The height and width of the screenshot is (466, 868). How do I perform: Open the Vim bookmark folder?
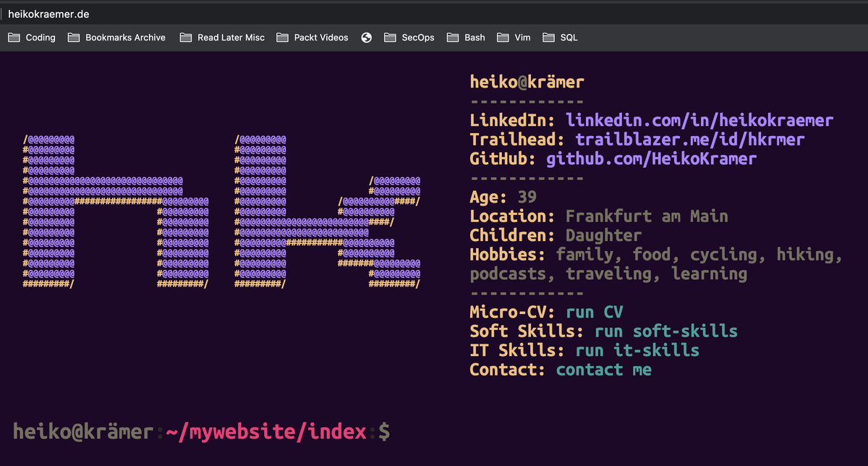coord(514,38)
